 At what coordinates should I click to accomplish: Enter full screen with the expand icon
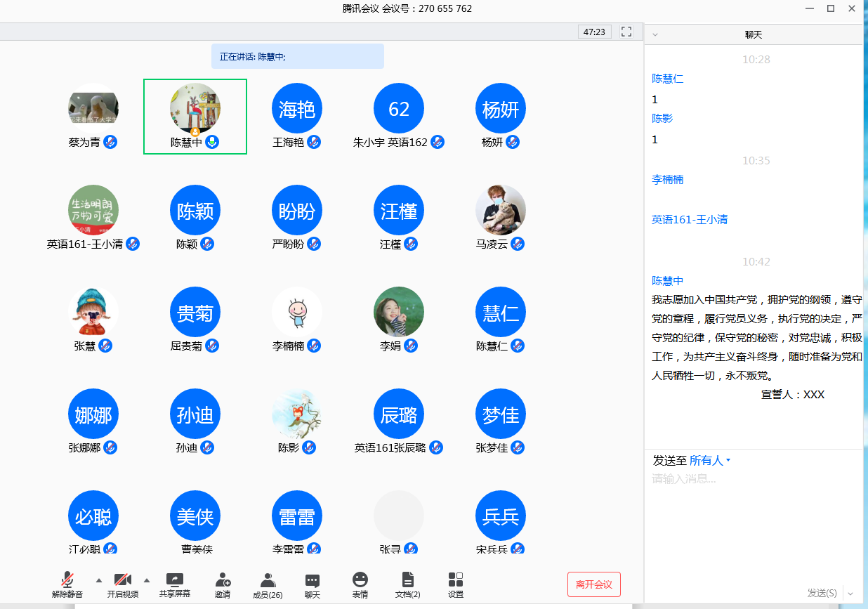coord(626,32)
